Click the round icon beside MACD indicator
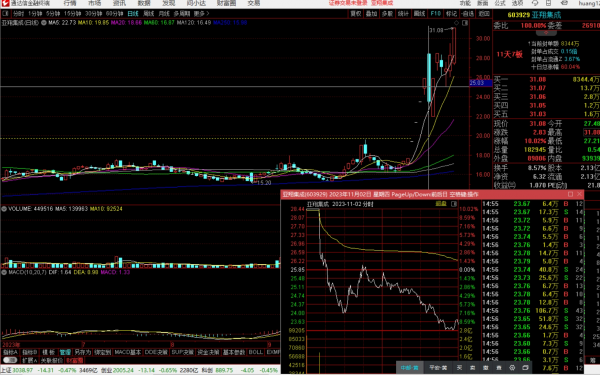Image resolution: width=600 pixels, height=375 pixels. click(4, 272)
